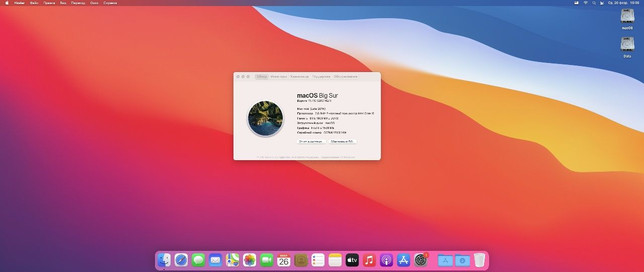This screenshot has width=644, height=272.
Task: Open App Store in the Dock
Action: click(x=404, y=260)
